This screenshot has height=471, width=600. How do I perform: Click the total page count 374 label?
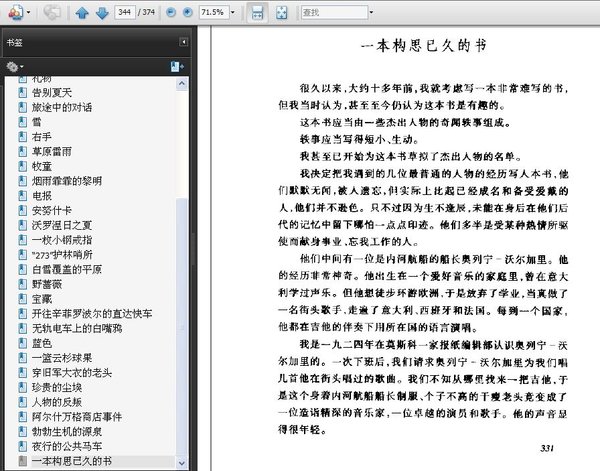[149, 12]
